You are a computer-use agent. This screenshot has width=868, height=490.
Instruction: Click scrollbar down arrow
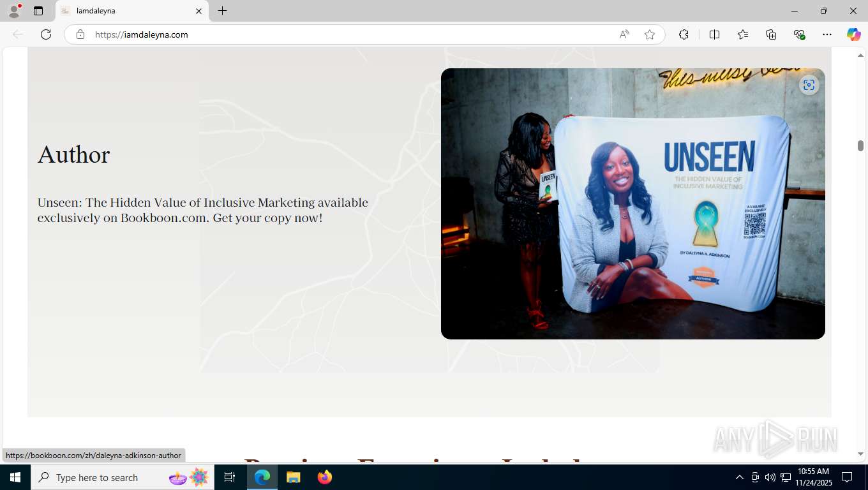pyautogui.click(x=860, y=454)
